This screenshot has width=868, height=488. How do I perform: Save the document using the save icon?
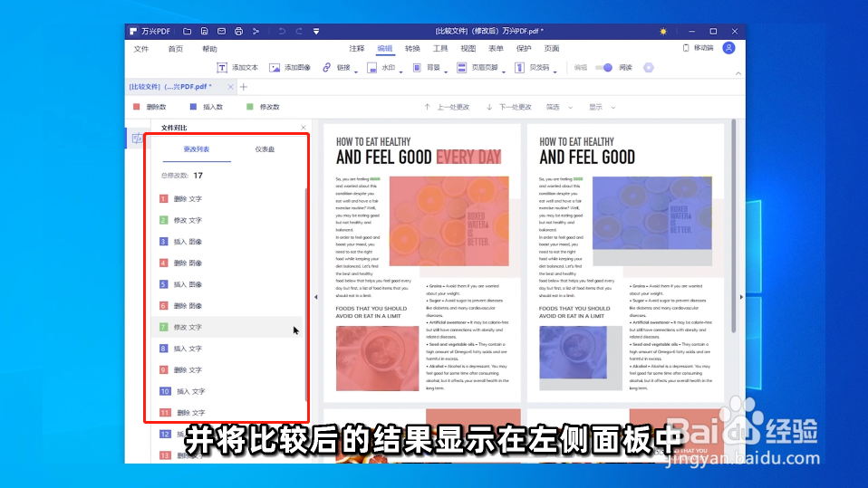tap(204, 32)
